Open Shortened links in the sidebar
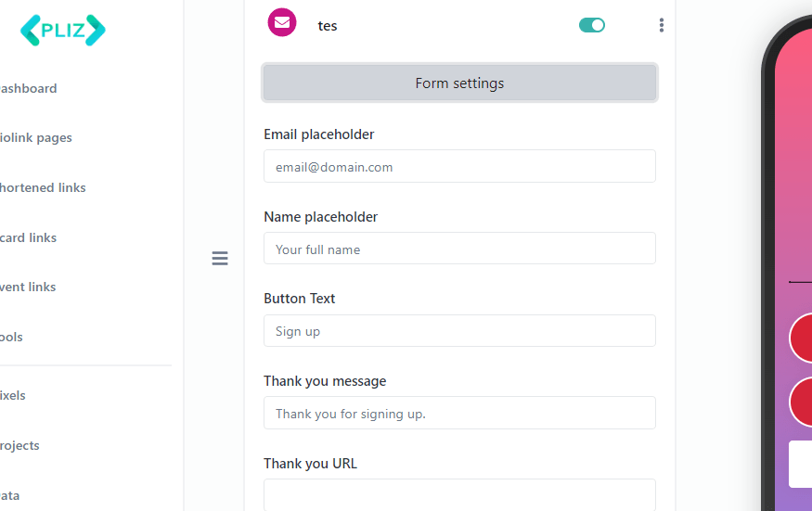Screen dimensions: 812x511 pos(42,188)
